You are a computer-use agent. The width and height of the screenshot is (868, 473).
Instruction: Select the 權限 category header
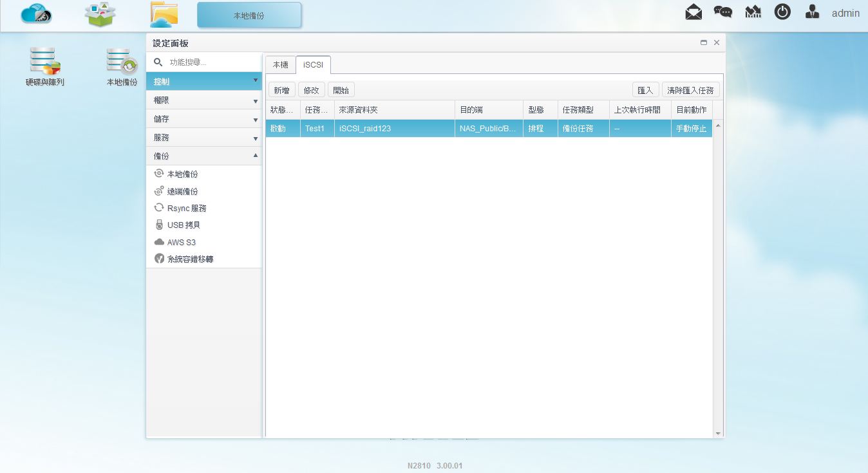click(x=203, y=100)
